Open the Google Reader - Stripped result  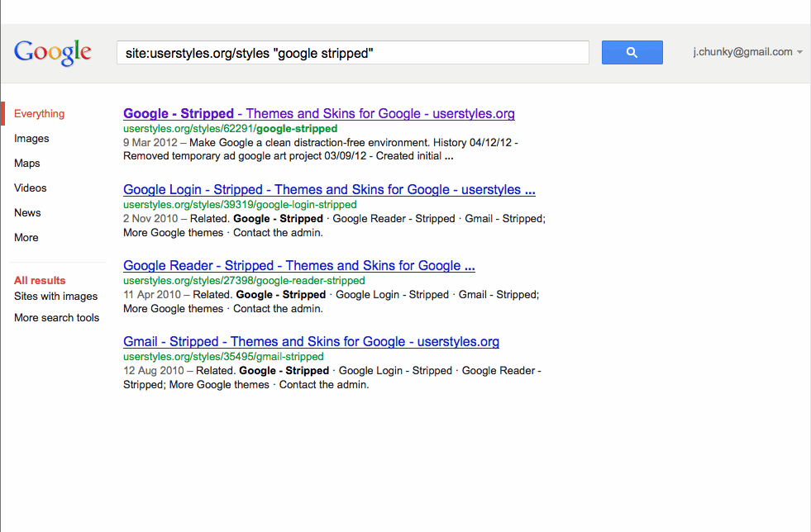coord(299,266)
